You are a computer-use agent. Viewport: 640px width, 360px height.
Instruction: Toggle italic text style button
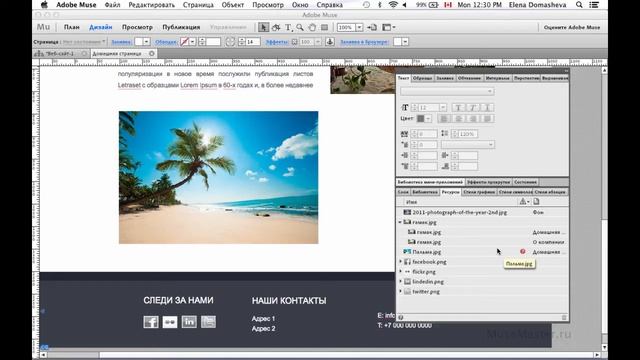(x=473, y=108)
